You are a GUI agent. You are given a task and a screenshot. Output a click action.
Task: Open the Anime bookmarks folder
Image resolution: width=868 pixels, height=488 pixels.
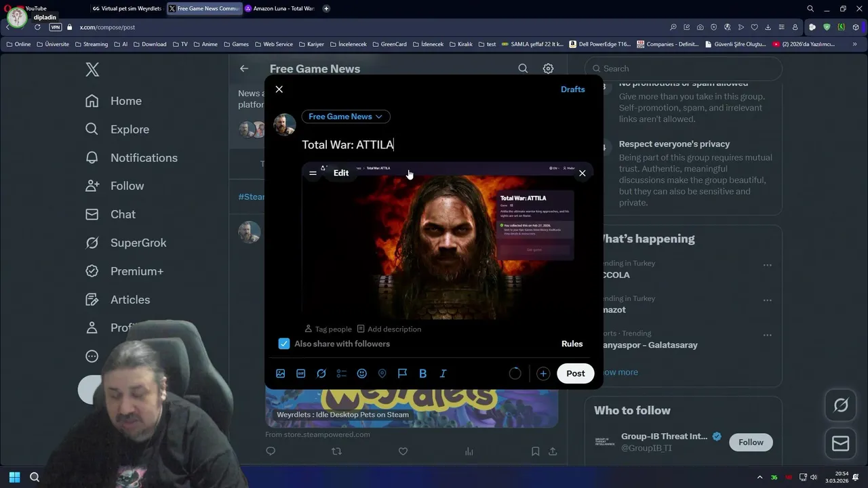click(205, 44)
